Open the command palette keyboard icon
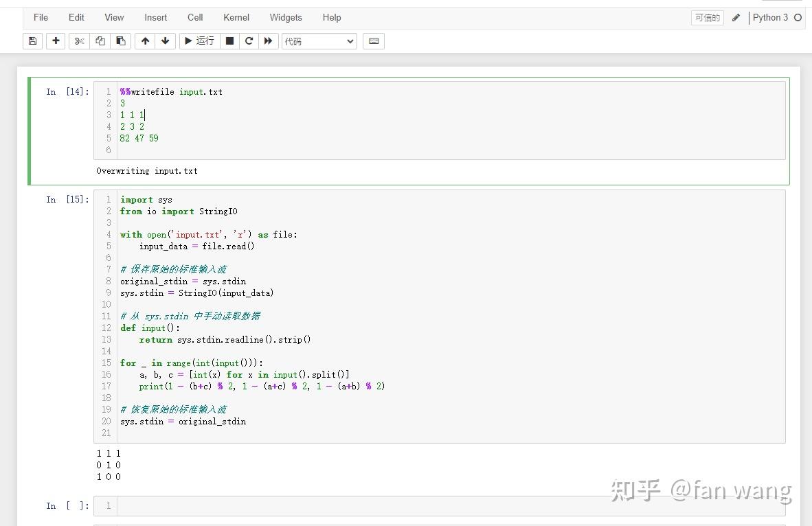 coord(373,41)
